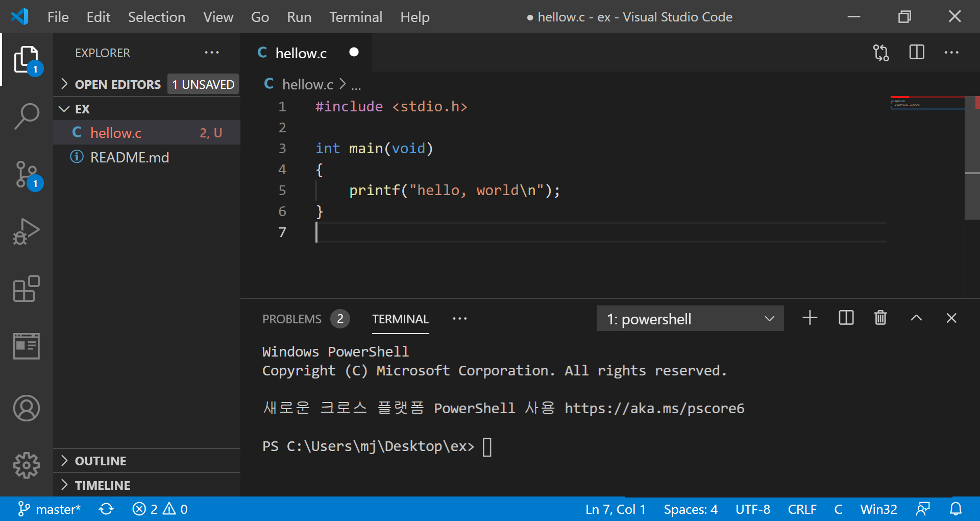Click the VS Code logo icon
Viewport: 980px width, 521px height.
pyautogui.click(x=20, y=17)
